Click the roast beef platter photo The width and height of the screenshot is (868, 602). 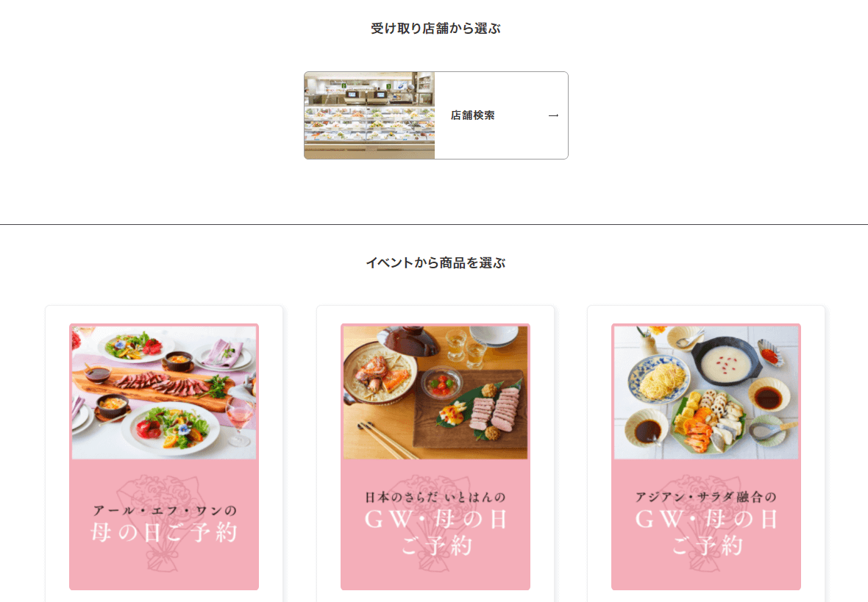[x=164, y=393]
